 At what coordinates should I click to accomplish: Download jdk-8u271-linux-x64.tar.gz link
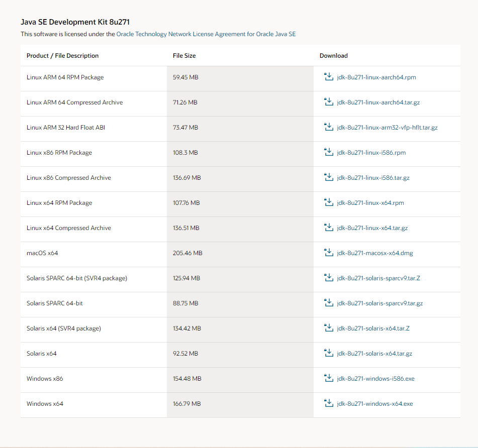pos(372,228)
